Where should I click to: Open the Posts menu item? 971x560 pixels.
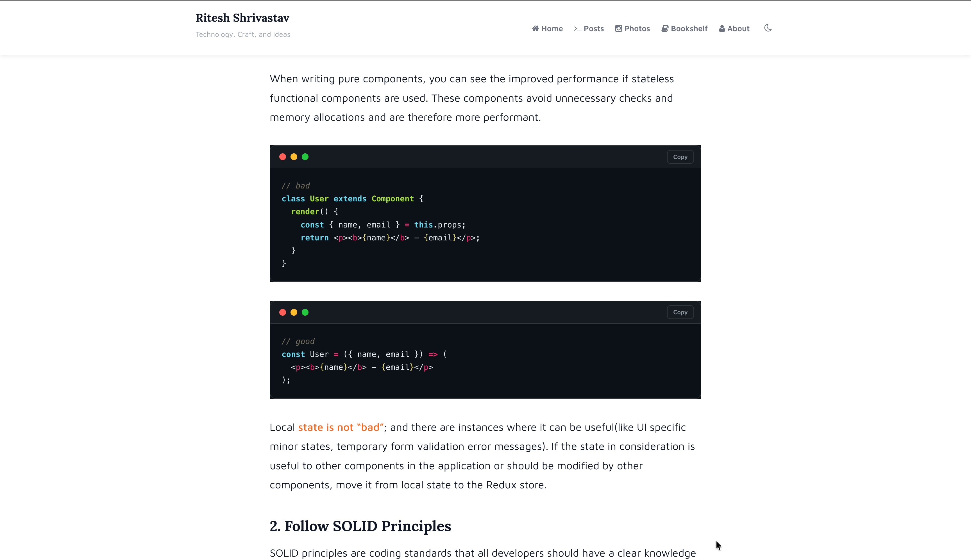click(593, 28)
